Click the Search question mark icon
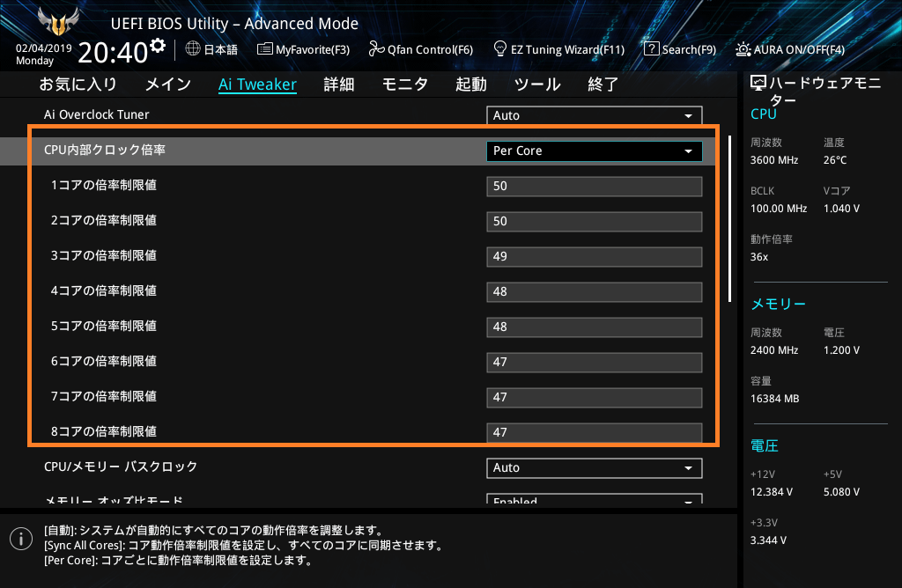902x588 pixels. pyautogui.click(x=651, y=49)
